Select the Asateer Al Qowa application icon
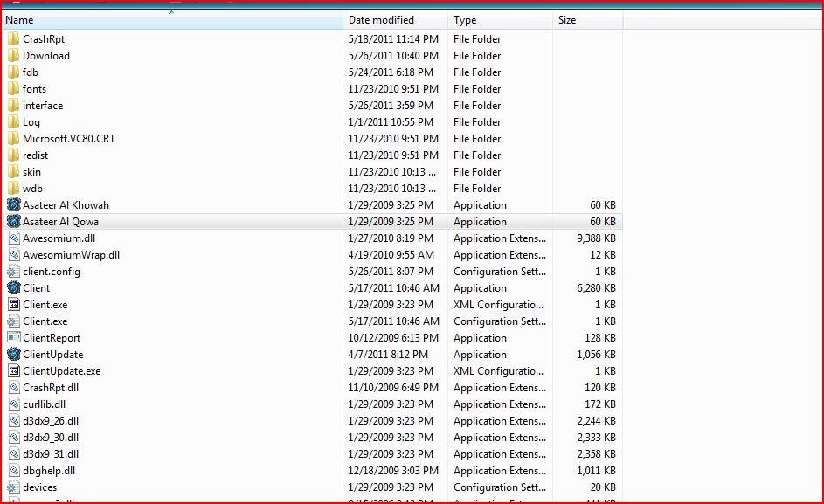Viewport: 824px width, 504px height. click(x=13, y=222)
